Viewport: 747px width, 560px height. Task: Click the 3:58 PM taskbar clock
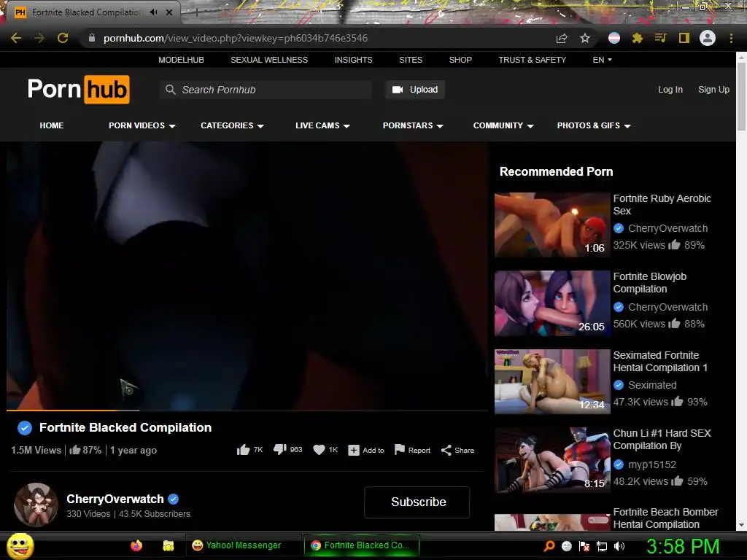coord(683,546)
